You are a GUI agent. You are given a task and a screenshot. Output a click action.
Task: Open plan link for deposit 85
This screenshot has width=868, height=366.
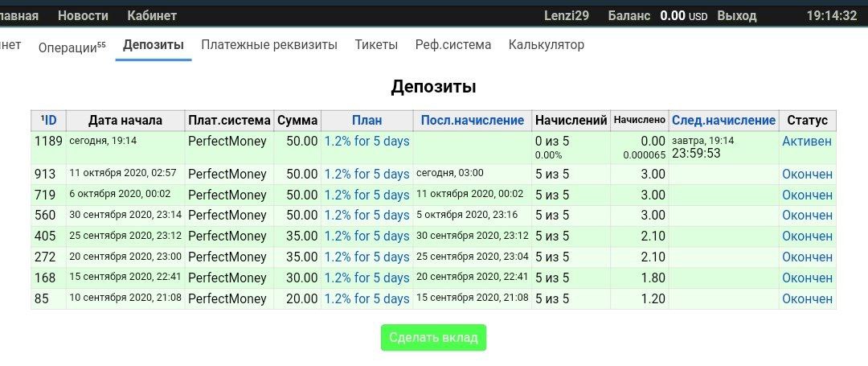366,299
